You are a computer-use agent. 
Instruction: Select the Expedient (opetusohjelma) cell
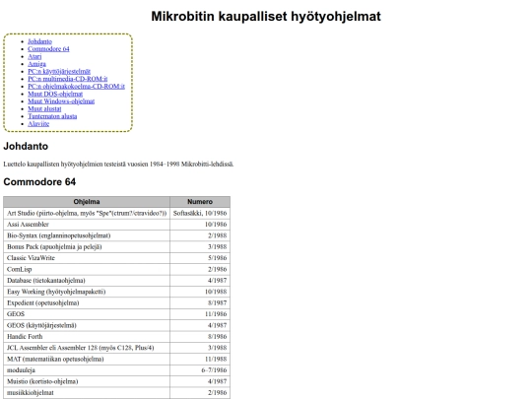pos(87,302)
